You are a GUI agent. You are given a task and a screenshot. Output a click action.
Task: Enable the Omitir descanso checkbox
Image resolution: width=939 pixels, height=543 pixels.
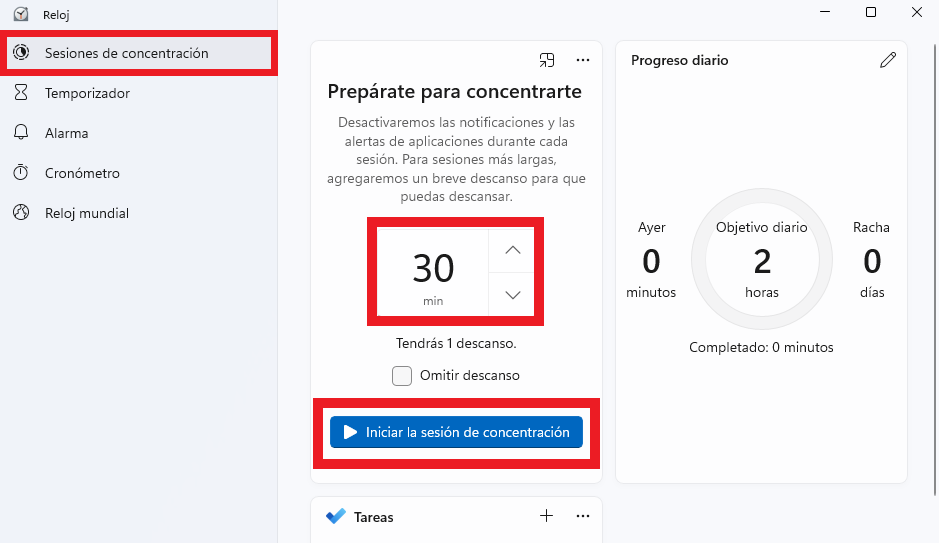[x=402, y=376]
